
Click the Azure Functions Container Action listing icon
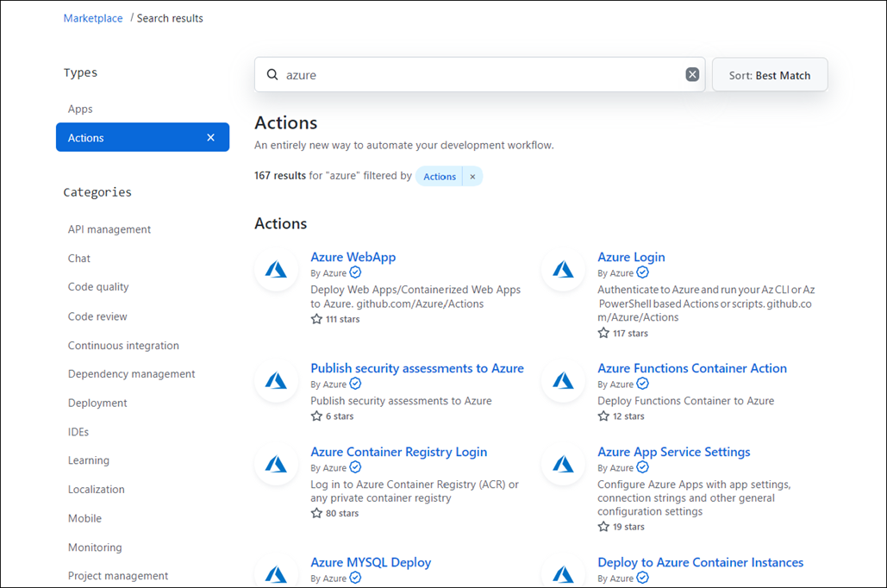coord(563,380)
